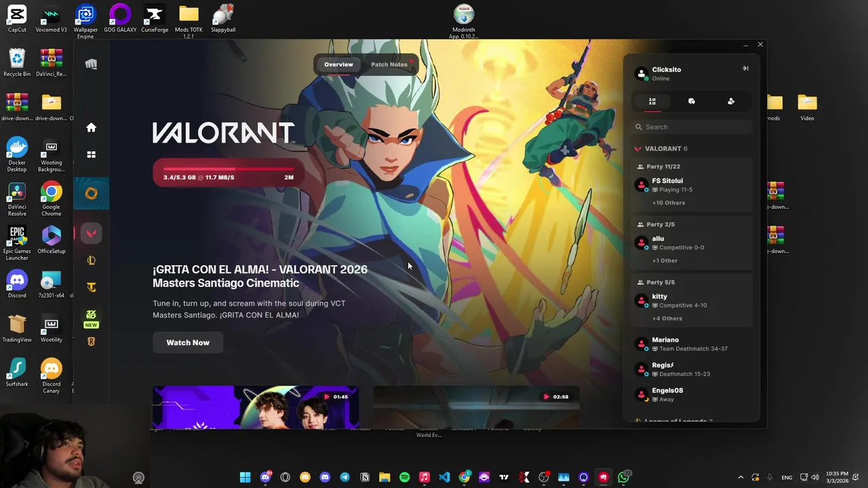Open Discord Canary desktop shortcut
Screen dimensions: 868x488
[52, 376]
